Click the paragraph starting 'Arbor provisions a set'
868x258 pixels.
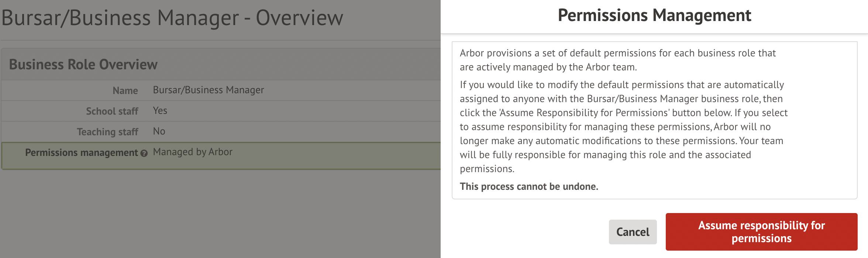[x=617, y=60]
